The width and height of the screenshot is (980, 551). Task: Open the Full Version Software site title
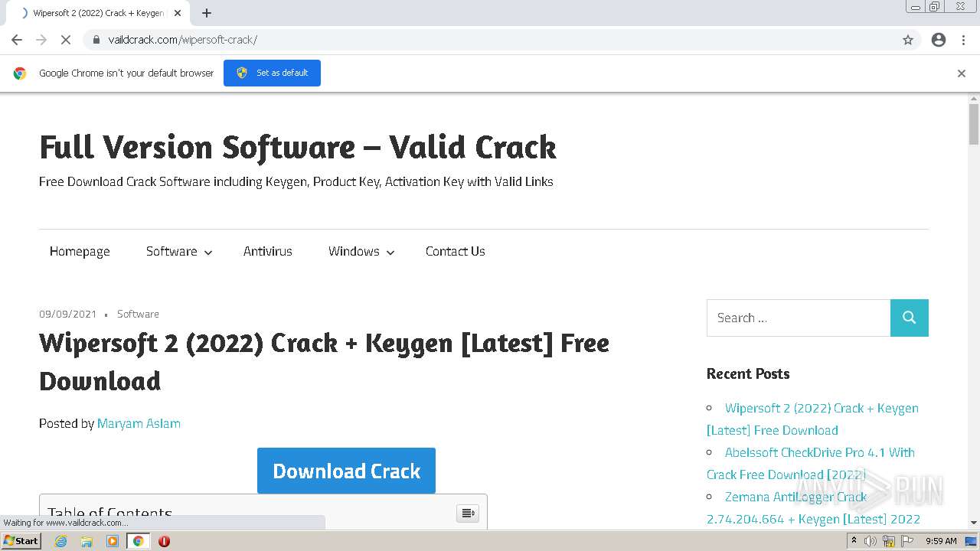pyautogui.click(x=298, y=147)
